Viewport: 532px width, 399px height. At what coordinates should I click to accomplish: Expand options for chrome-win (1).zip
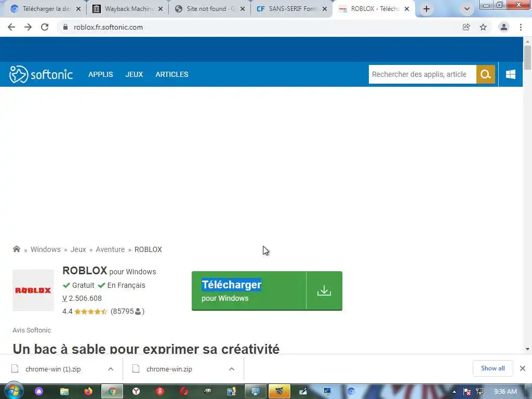click(x=111, y=369)
